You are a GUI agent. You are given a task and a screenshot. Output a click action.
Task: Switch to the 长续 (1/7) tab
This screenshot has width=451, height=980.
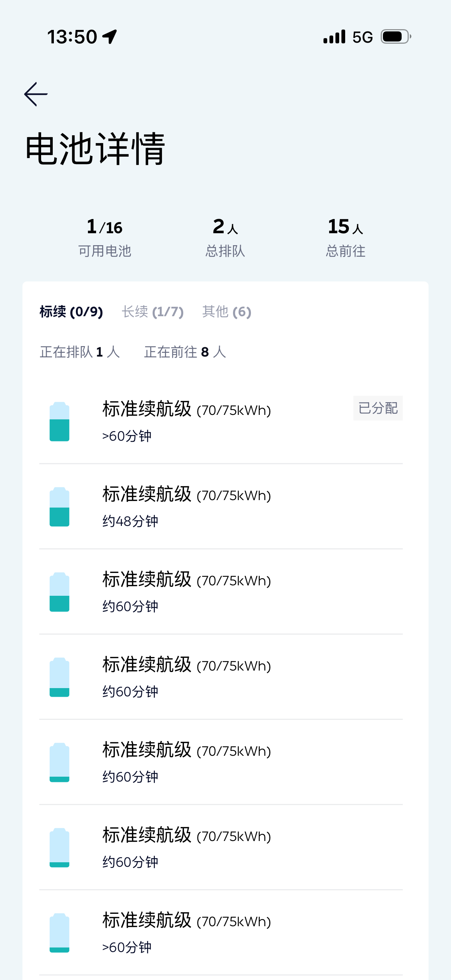[153, 312]
